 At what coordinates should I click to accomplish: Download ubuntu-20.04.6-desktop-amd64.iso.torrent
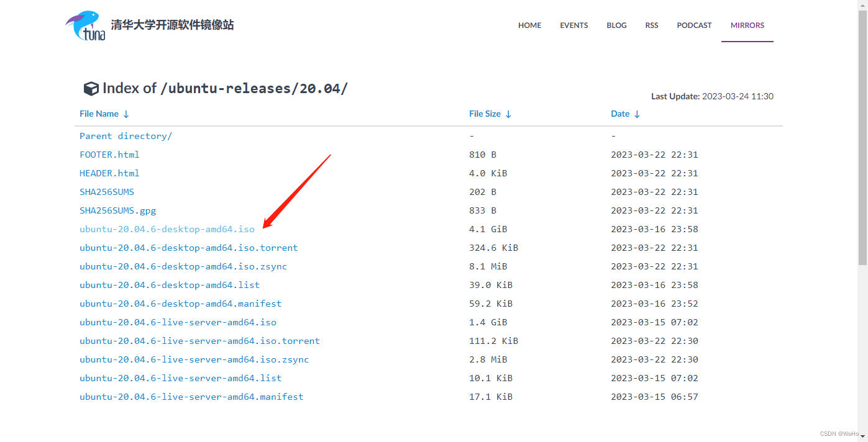coord(189,248)
